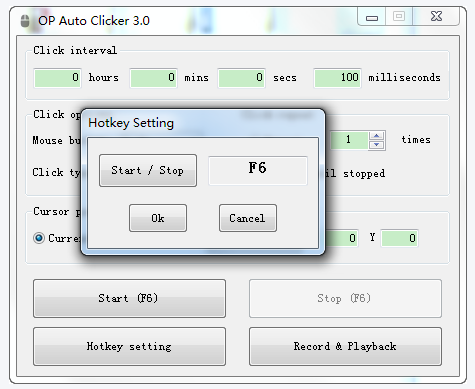Screen dimensions: 475x389
Task: Click the F6 hotkey display field
Action: pyautogui.click(x=258, y=170)
